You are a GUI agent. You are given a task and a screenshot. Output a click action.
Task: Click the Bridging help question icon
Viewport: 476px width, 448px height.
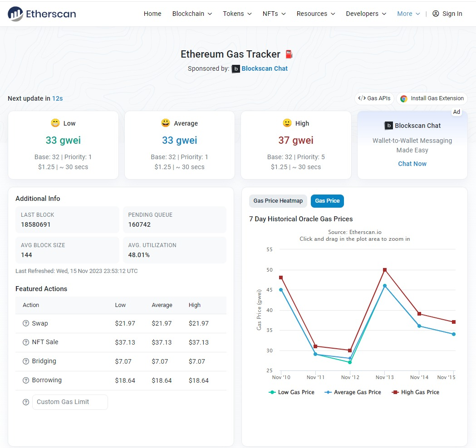pos(26,361)
